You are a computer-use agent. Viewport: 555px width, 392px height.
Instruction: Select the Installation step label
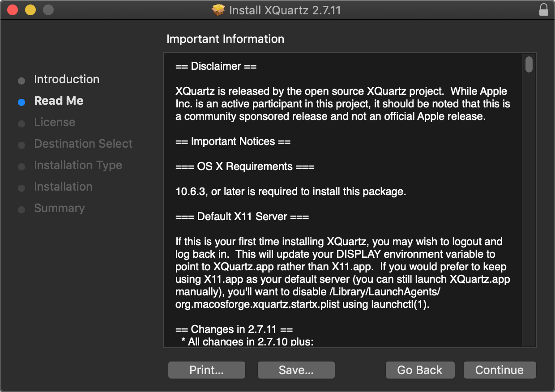pyautogui.click(x=63, y=187)
